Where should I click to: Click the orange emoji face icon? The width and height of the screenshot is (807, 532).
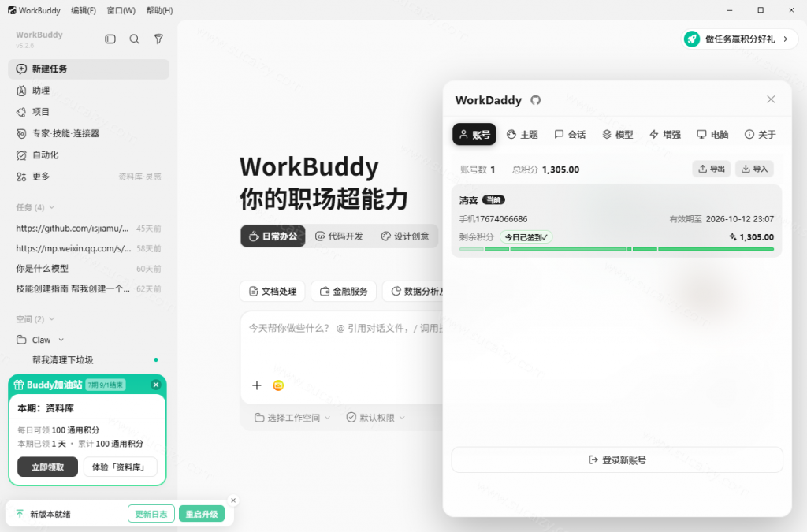[x=278, y=385]
